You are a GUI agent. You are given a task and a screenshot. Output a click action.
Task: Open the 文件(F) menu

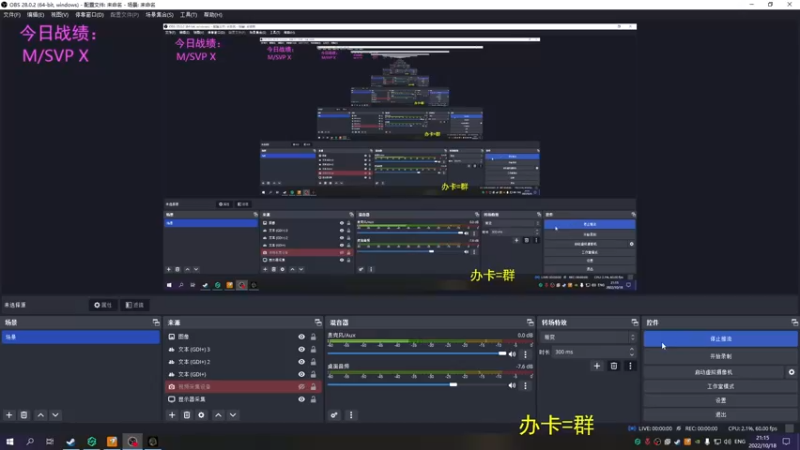click(12, 15)
